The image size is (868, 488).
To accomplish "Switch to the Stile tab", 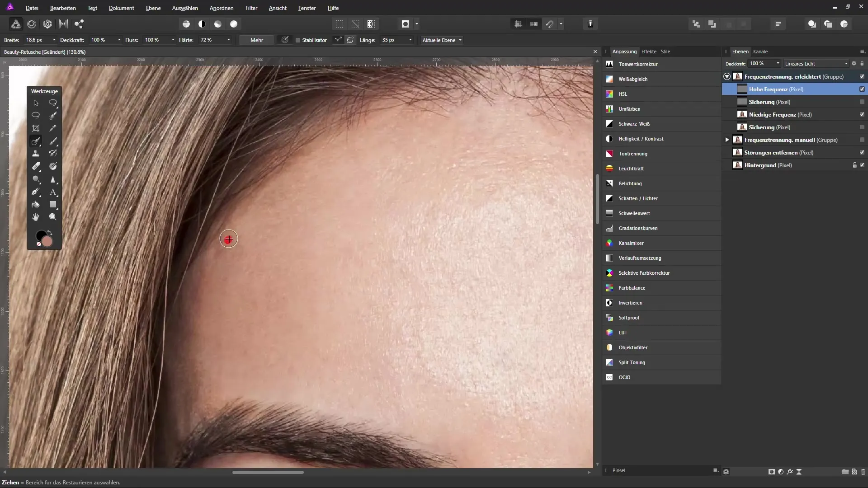I will 665,52.
